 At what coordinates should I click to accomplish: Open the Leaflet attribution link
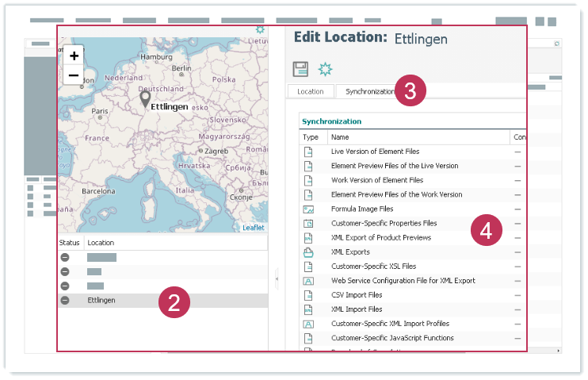pos(254,228)
